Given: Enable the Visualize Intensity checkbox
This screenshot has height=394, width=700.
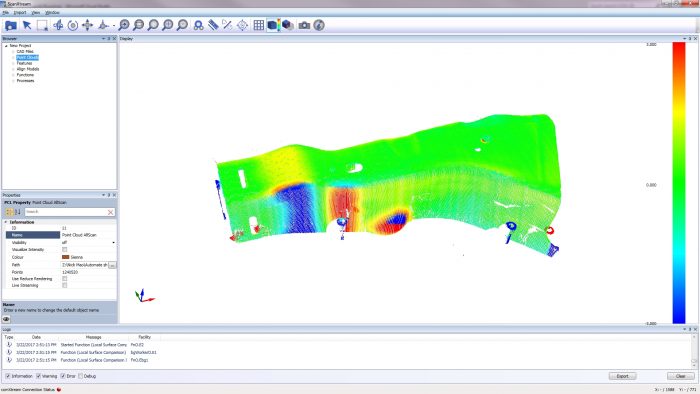Looking at the screenshot, I should [65, 249].
